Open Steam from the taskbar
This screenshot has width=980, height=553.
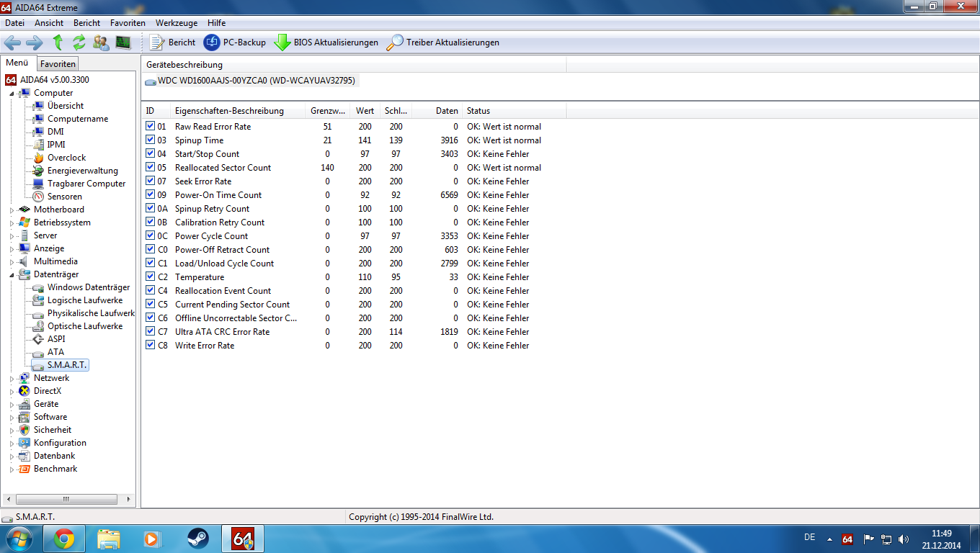[198, 538]
